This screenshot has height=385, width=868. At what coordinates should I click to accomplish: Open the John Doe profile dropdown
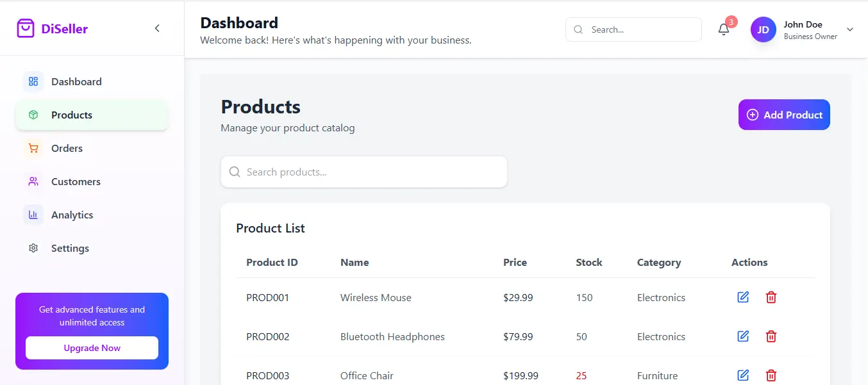coord(849,29)
